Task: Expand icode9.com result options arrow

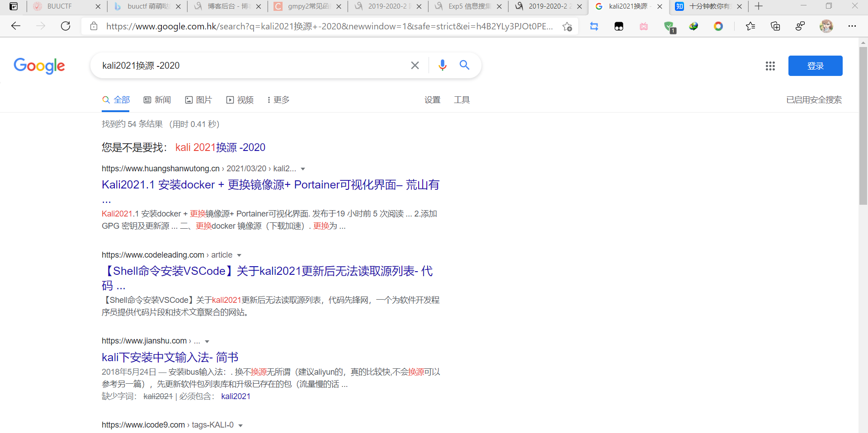Action: pyautogui.click(x=241, y=425)
